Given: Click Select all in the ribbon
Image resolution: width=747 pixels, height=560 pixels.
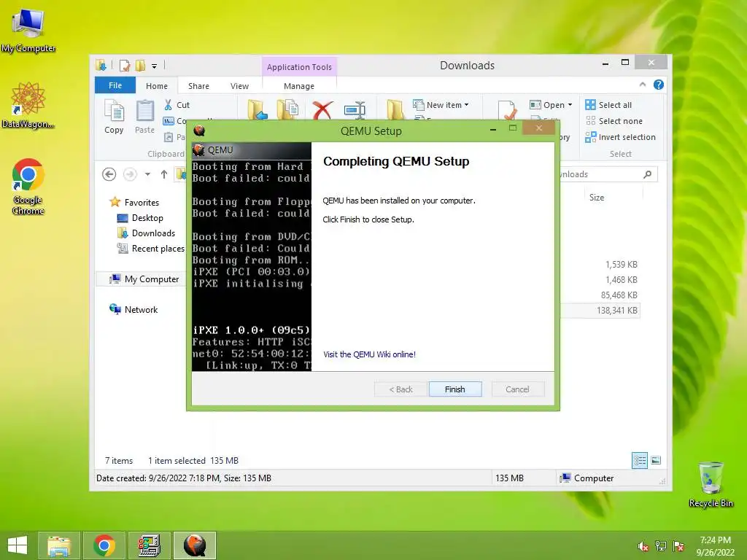Looking at the screenshot, I should [609, 105].
